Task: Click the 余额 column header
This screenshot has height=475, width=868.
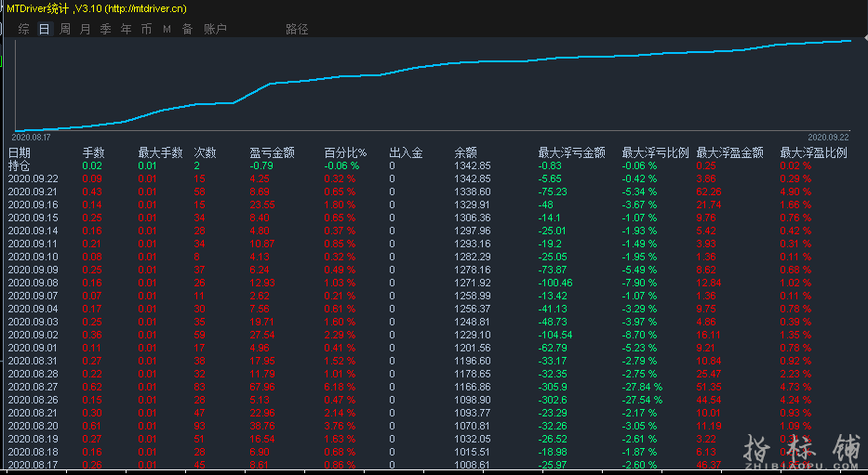Action: coord(465,152)
